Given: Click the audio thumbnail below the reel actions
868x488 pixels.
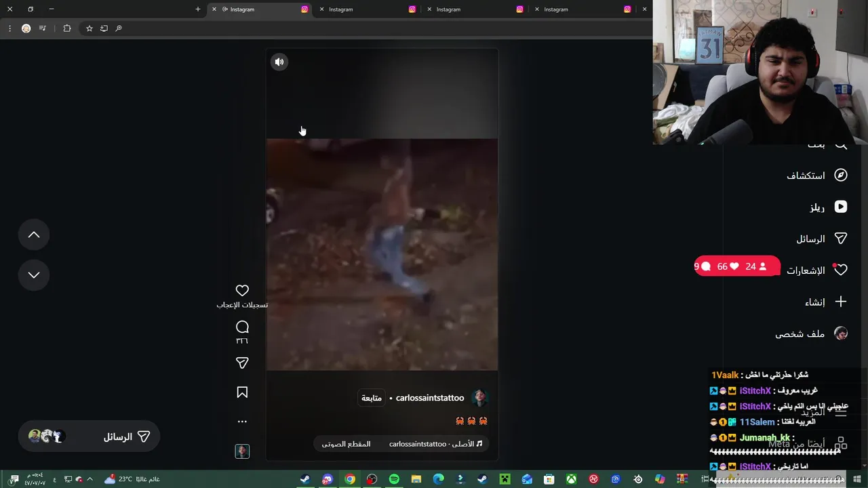Looking at the screenshot, I should [242, 451].
